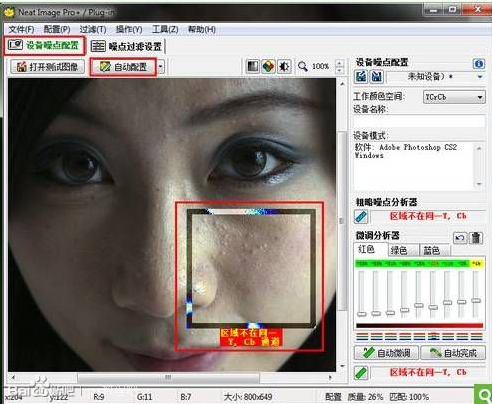This screenshot has height=404, width=492.
Task: Click the brightness adjustment icon
Action: [284, 66]
